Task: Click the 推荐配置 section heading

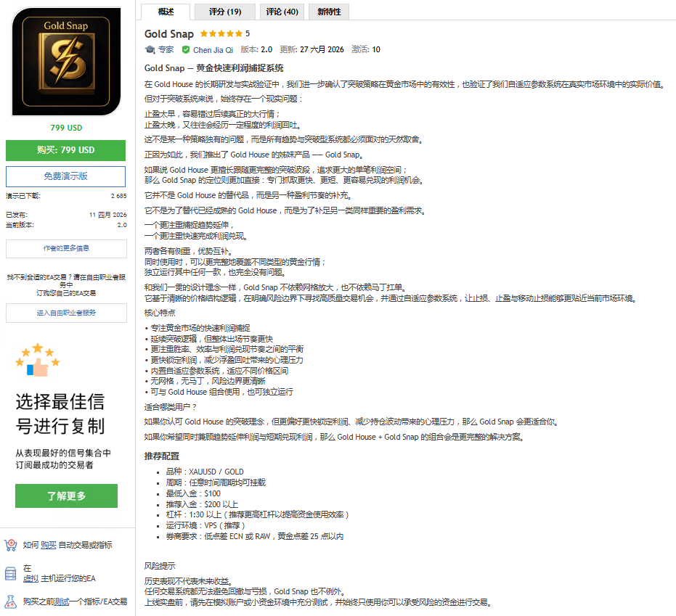Action: [162, 456]
